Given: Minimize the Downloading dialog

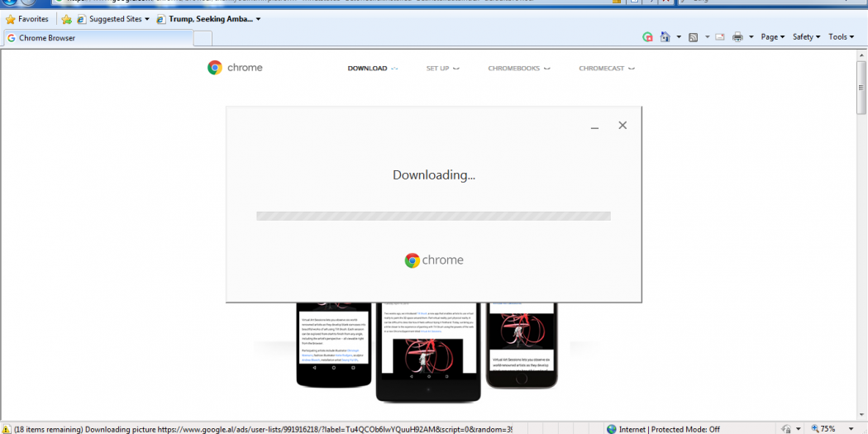Looking at the screenshot, I should click(x=594, y=126).
